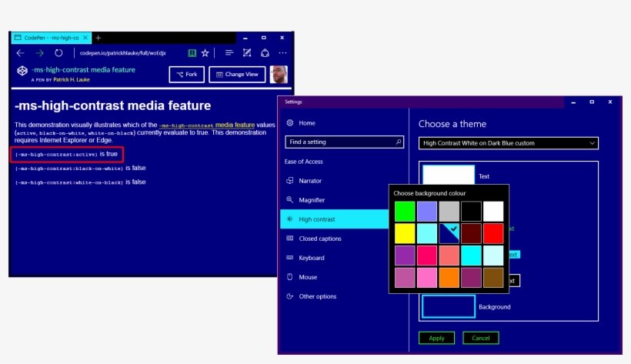Open the Narrator settings page
The width and height of the screenshot is (631, 364).
[310, 181]
